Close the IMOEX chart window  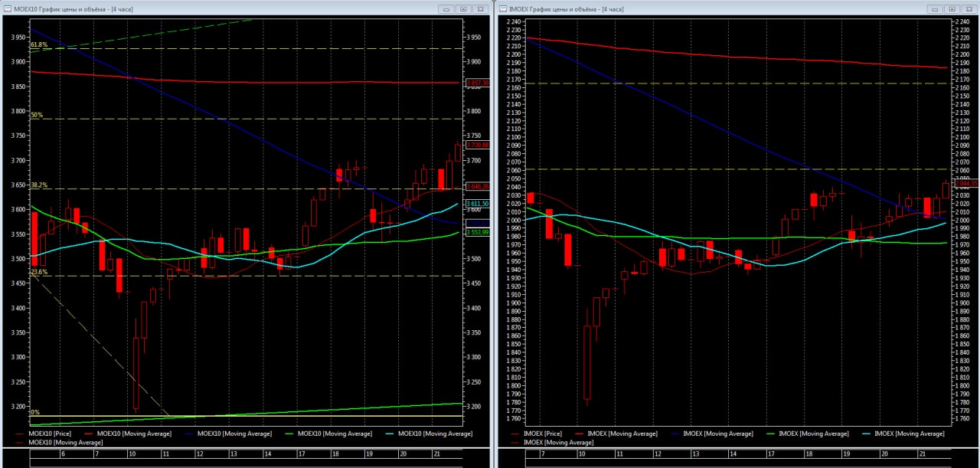(x=968, y=9)
